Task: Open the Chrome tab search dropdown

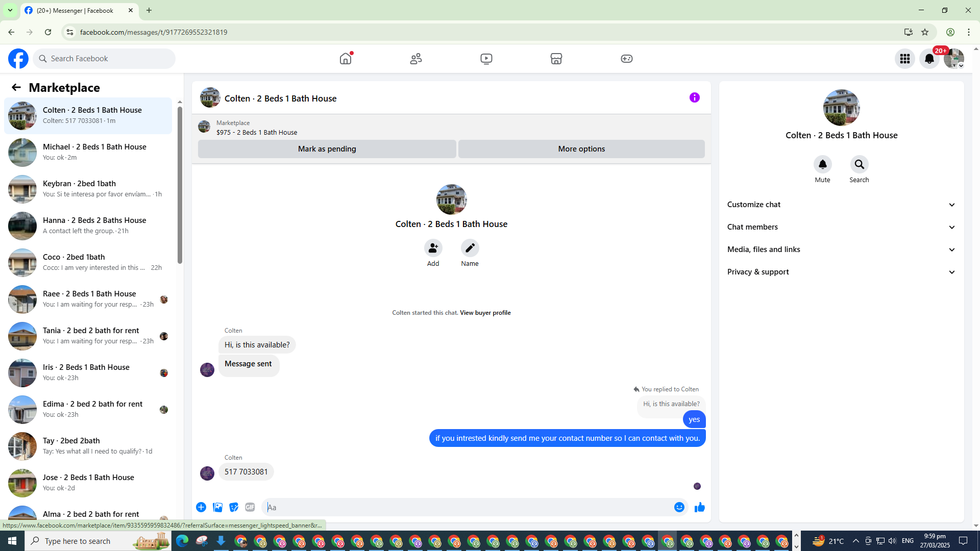Action: pos(10,10)
